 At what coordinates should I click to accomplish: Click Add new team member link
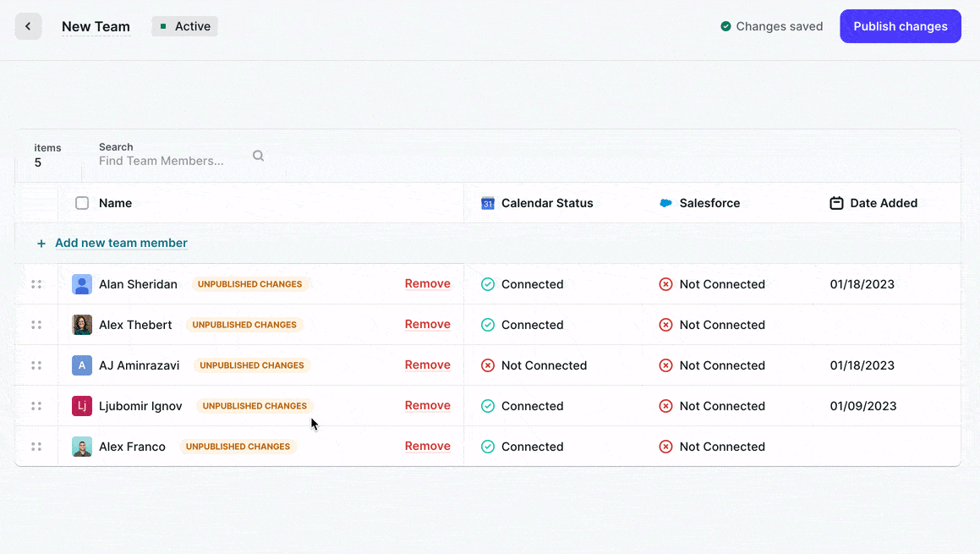[x=121, y=244]
